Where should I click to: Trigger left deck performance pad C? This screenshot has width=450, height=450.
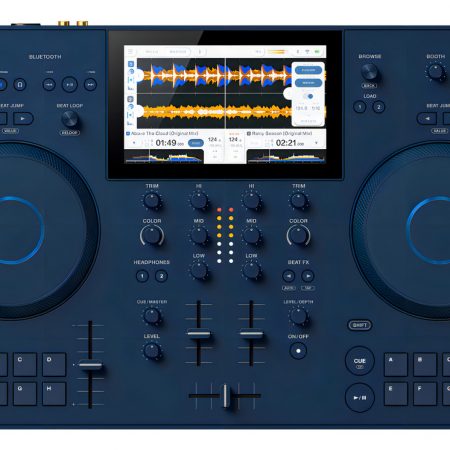pyautogui.click(x=25, y=364)
